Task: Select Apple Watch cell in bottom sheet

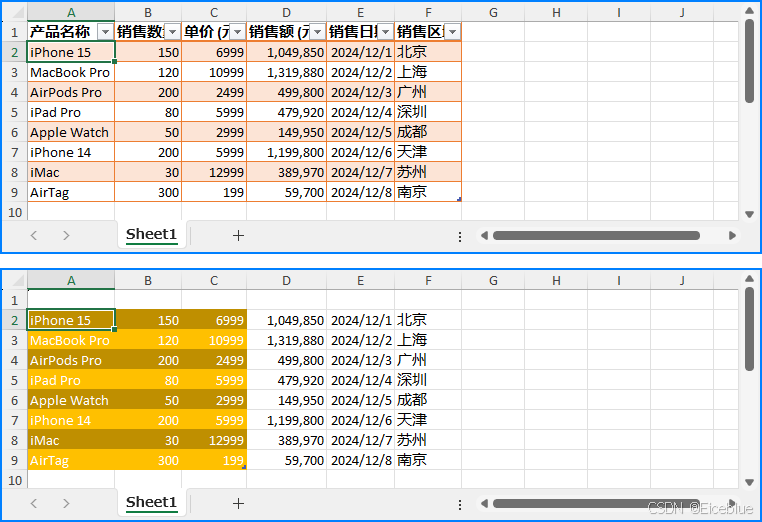Action: click(x=71, y=400)
